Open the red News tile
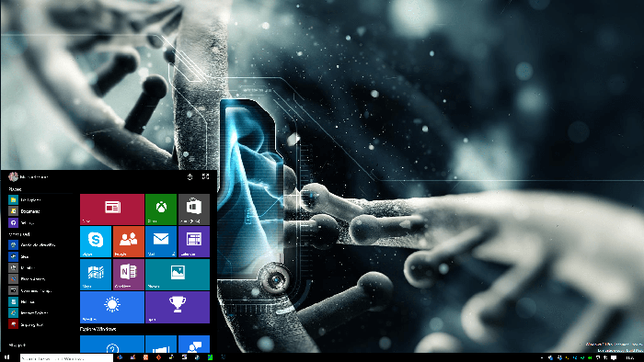The height and width of the screenshot is (362, 644). pos(112,209)
